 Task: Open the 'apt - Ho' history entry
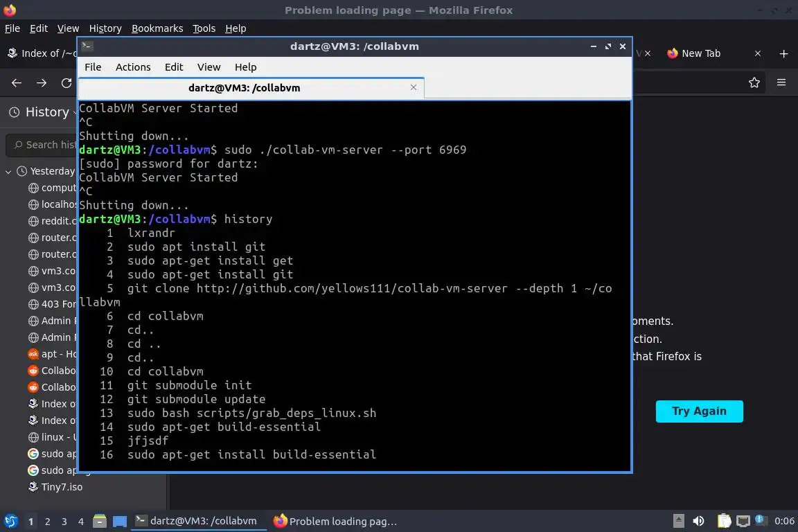click(52, 354)
